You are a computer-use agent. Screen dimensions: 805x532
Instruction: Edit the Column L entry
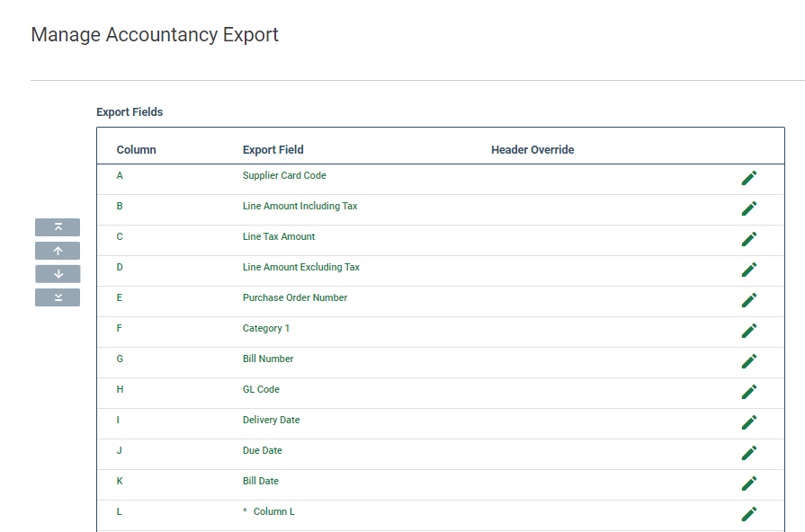pyautogui.click(x=748, y=514)
